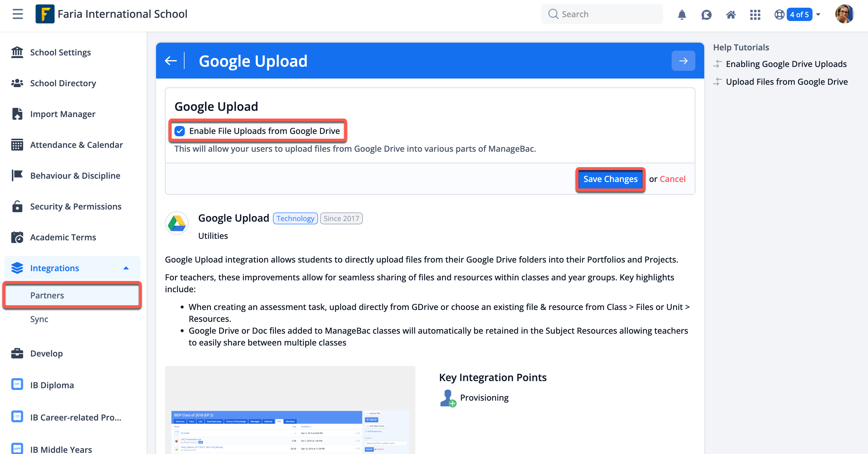Viewport: 868px width, 454px height.
Task: Open Academic Terms
Action: tap(63, 237)
